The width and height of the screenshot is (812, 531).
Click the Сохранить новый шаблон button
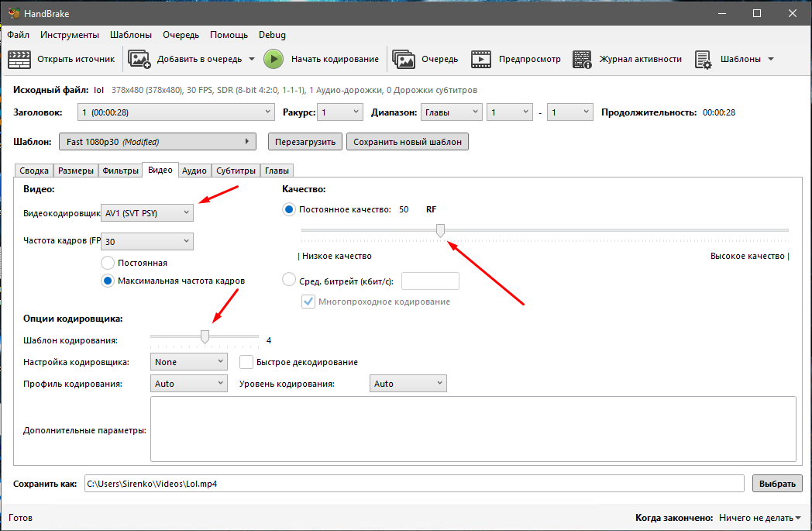click(x=407, y=141)
